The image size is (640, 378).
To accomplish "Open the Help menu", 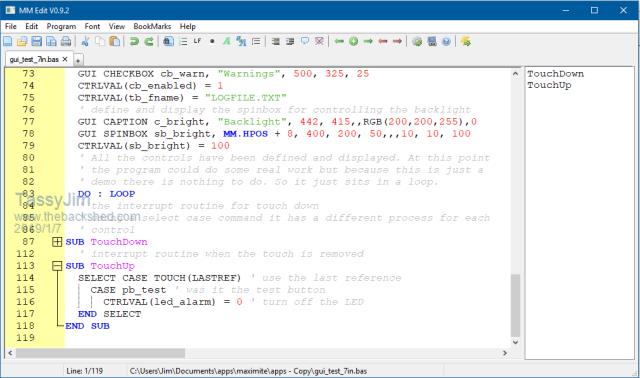I will tap(188, 26).
